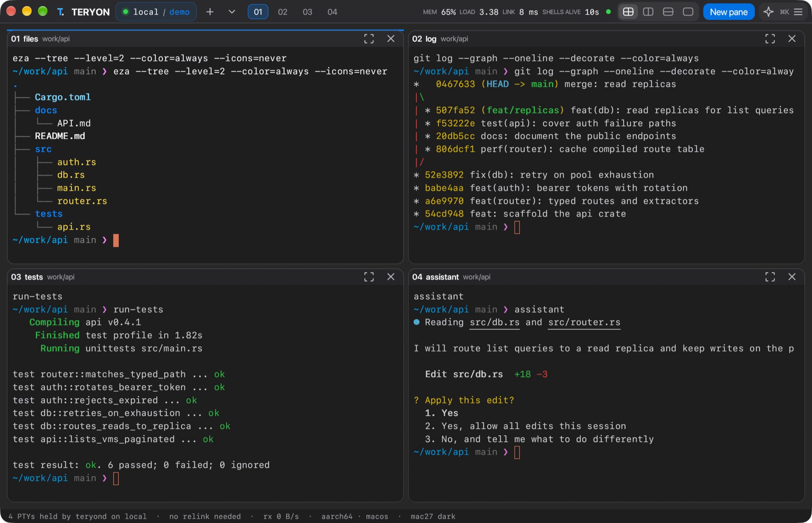Viewport: 812px width, 523px height.
Task: Open the hamburger menu
Action: pyautogui.click(x=798, y=12)
